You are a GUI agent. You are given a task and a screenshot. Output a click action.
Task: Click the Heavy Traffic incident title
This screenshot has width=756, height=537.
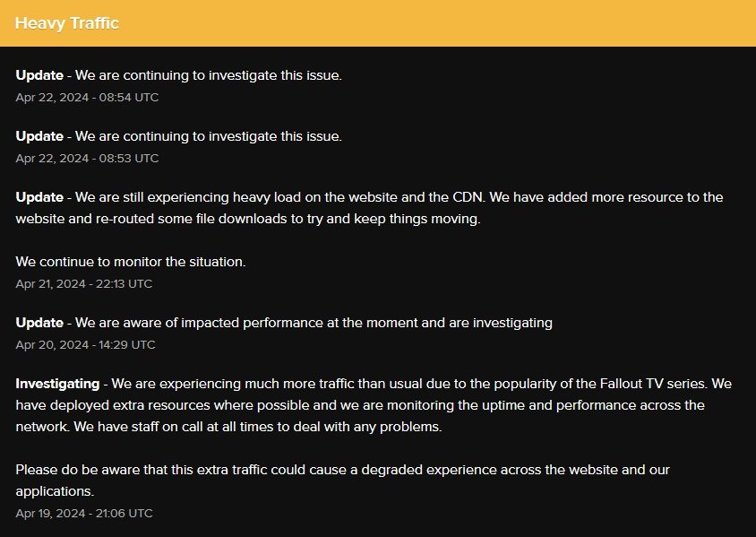[66, 23]
